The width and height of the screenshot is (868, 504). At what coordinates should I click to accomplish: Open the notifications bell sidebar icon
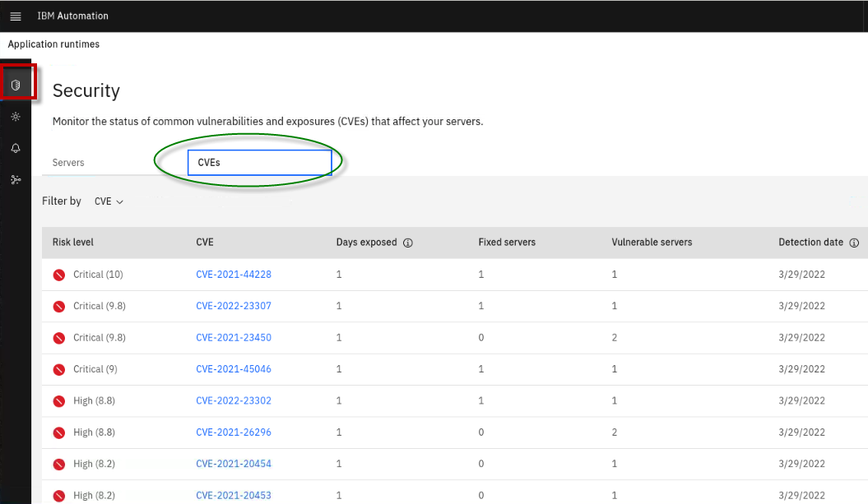16,148
